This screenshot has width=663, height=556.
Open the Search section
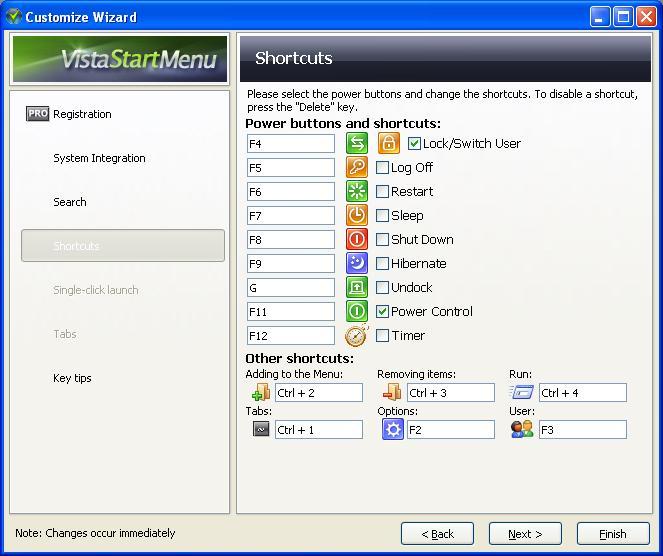pyautogui.click(x=70, y=202)
